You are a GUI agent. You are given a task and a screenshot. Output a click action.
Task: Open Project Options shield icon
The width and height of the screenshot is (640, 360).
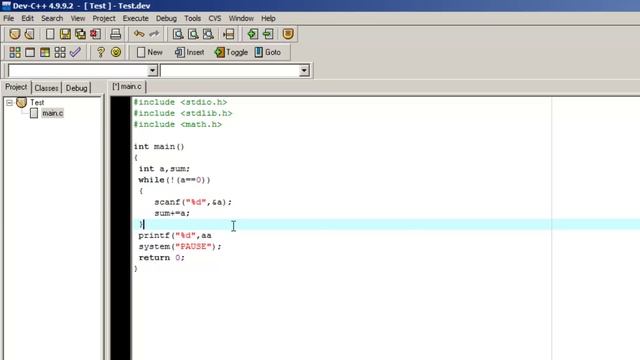(x=288, y=34)
